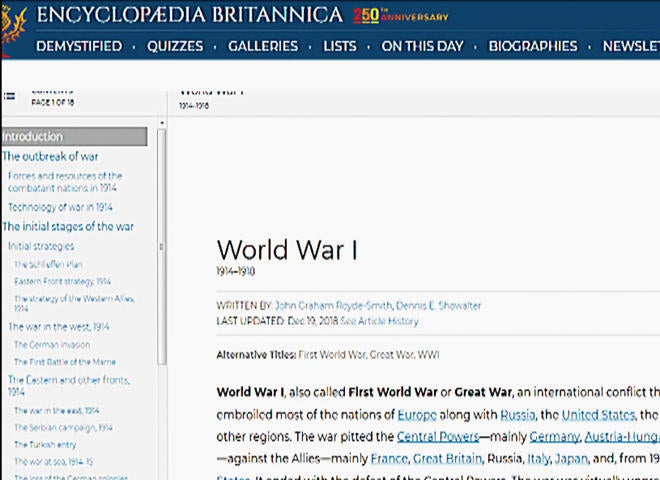Viewport: 660px width, 480px height.
Task: Open Technology of war in 1914
Action: (60, 207)
